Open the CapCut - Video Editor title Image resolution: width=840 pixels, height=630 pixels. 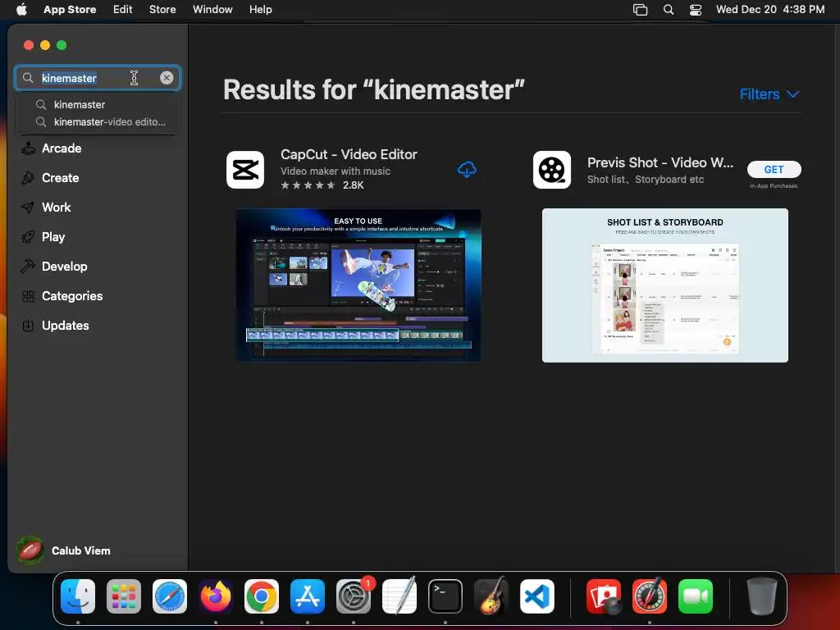pyautogui.click(x=349, y=154)
